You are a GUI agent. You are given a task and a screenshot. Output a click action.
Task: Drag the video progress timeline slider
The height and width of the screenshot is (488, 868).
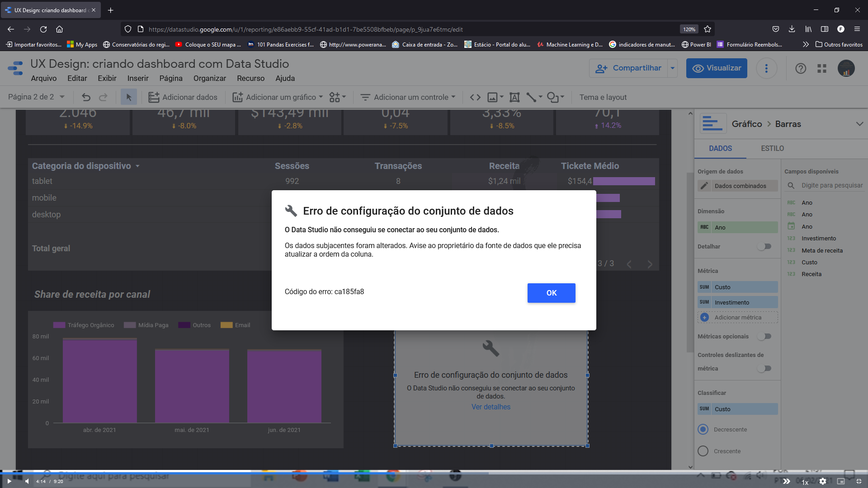(x=393, y=473)
